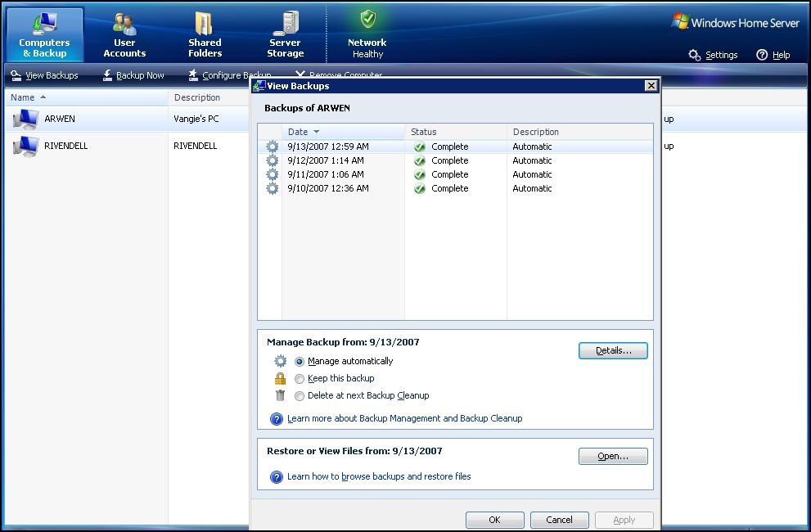Open the Computers & Backup tab
This screenshot has width=811, height=532.
tap(44, 35)
